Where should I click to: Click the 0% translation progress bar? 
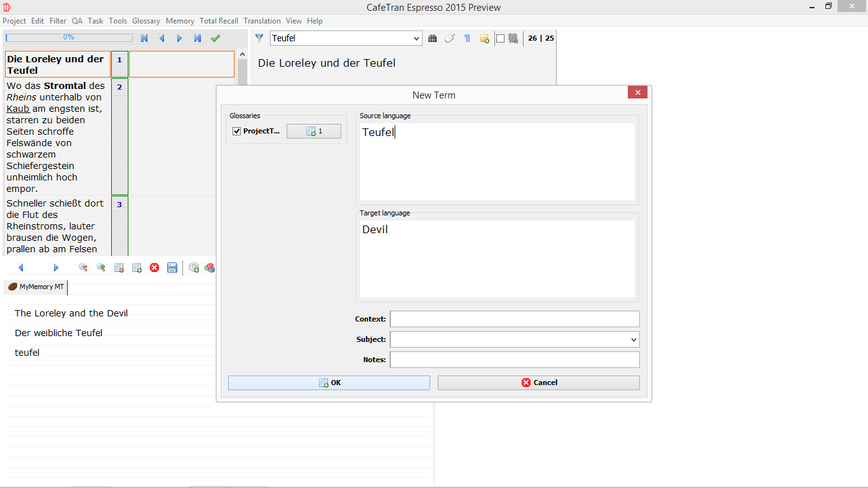[x=69, y=38]
